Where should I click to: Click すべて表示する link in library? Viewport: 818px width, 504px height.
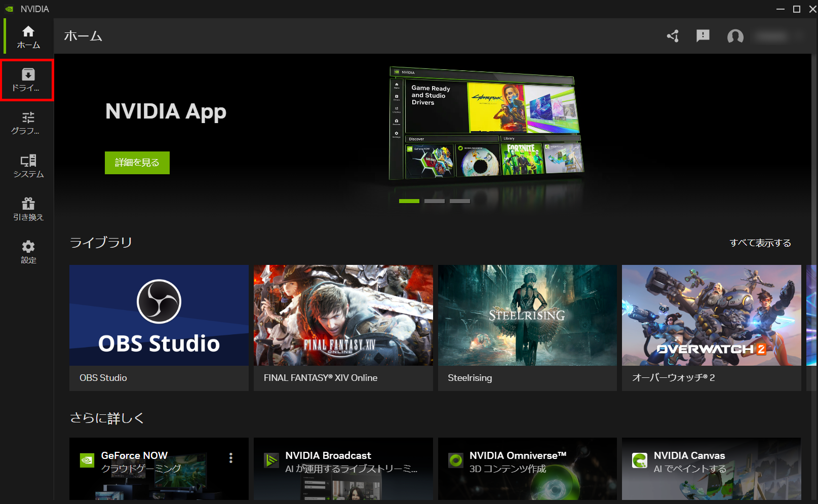point(760,243)
